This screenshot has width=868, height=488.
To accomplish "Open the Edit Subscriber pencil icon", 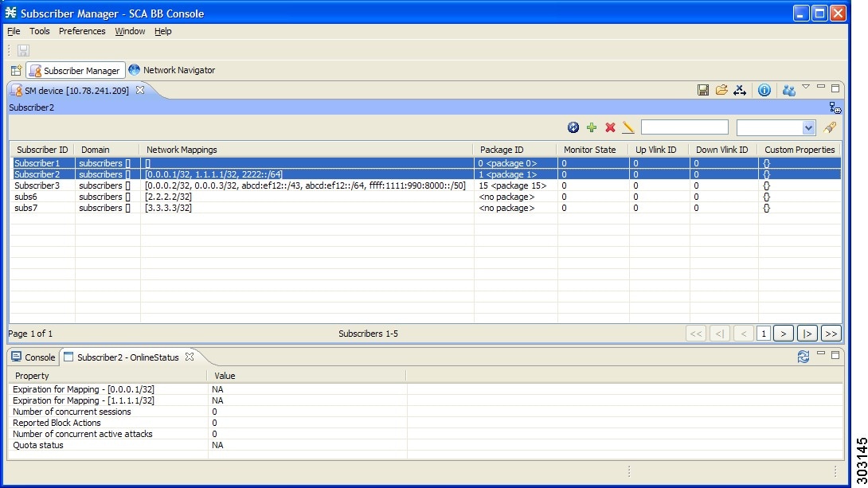I will coord(628,127).
